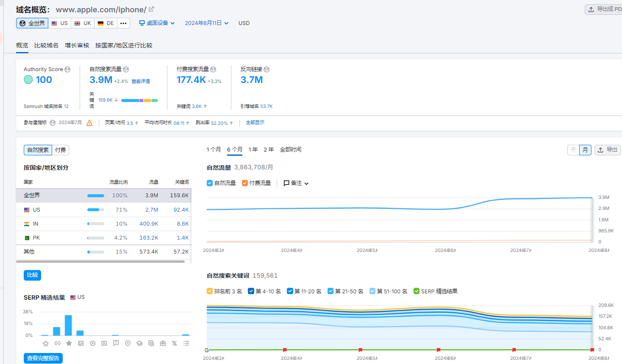This screenshot has height=364, width=622.
Task: Select the 全世界 database button
Action: [32, 23]
